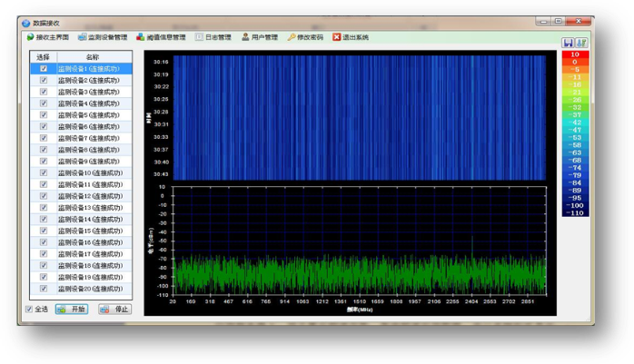
Task: Click the blue waterfall spectrogram plot
Action: coord(360,118)
